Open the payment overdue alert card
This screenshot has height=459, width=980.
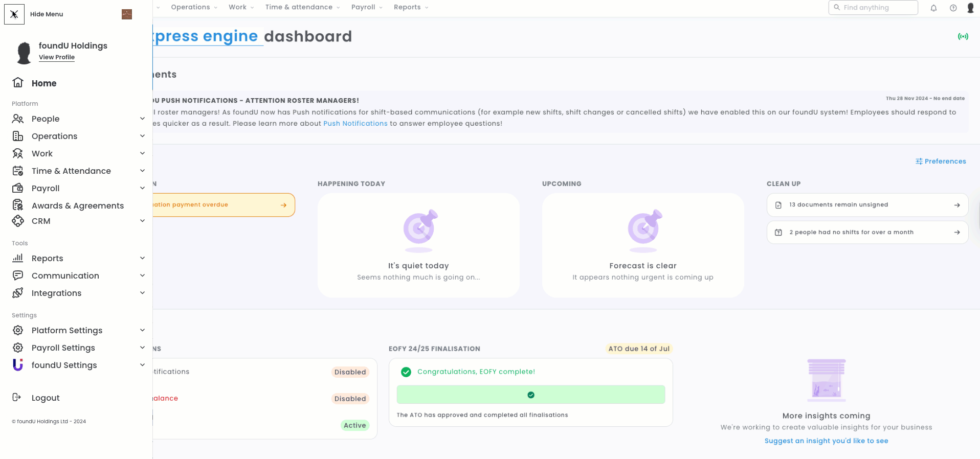[223, 205]
